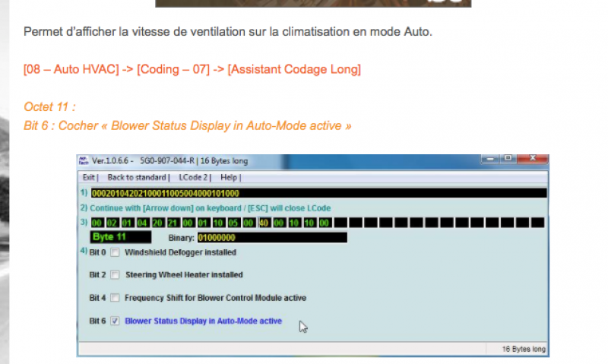The image size is (608, 364).
Task: Select the byte cell showing 04
Action: tap(142, 223)
